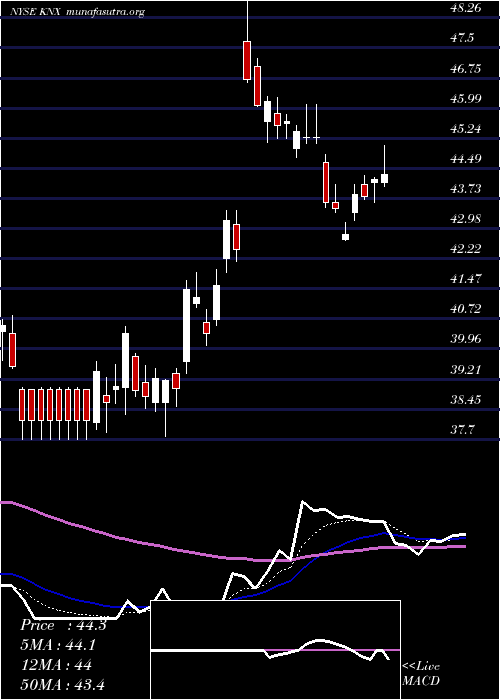The image size is (500, 700).
Task: Click the tallest red candle near 47.5
Action: pos(247,60)
